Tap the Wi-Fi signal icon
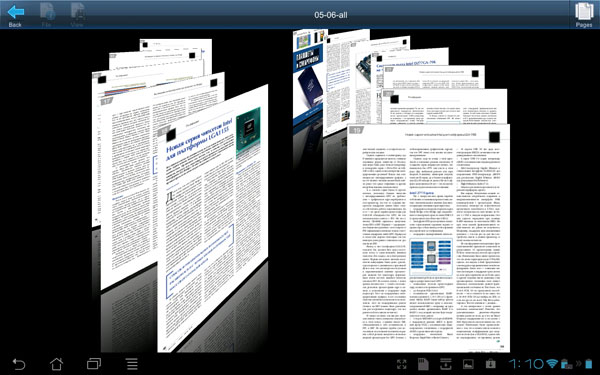 (552, 363)
